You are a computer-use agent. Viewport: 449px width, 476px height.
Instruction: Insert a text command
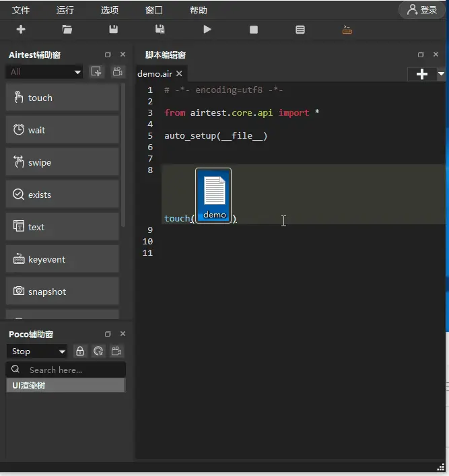click(62, 227)
